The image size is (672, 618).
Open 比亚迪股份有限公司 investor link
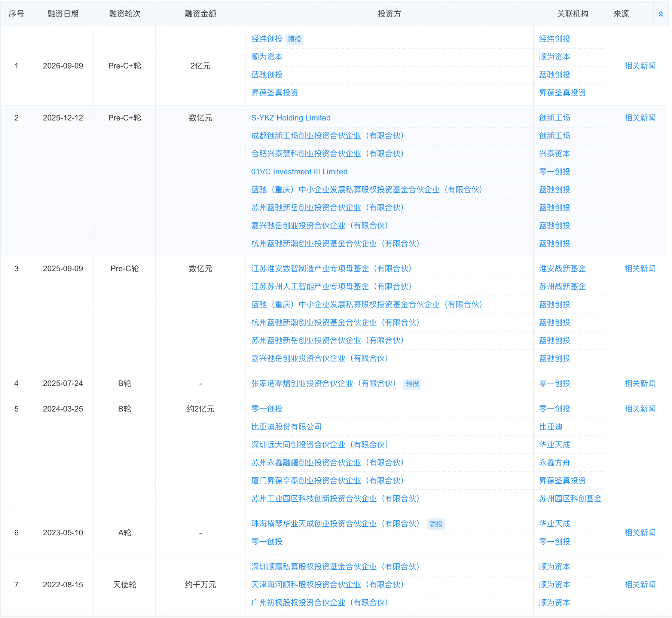click(x=286, y=427)
